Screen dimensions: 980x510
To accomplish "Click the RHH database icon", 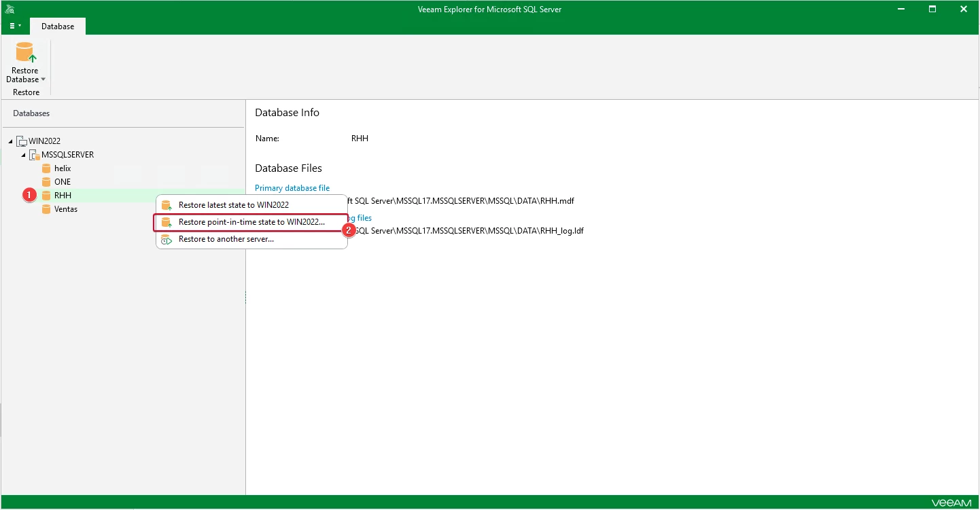I will (46, 196).
